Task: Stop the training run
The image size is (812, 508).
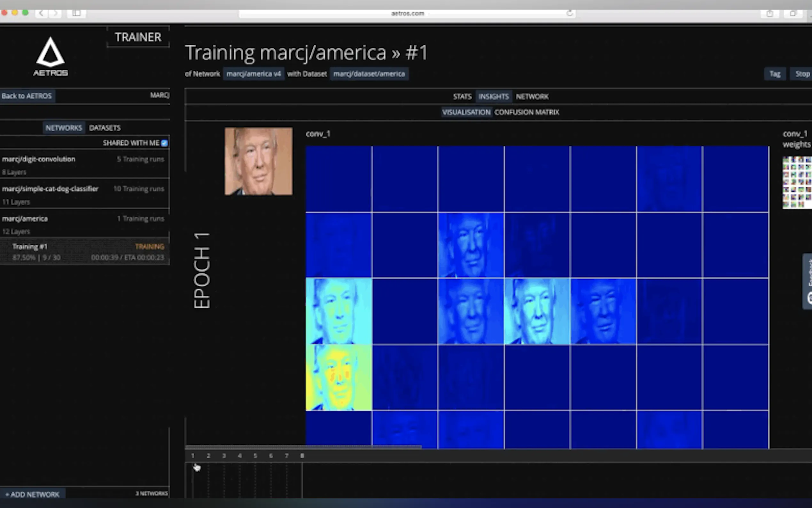Action: (802, 74)
